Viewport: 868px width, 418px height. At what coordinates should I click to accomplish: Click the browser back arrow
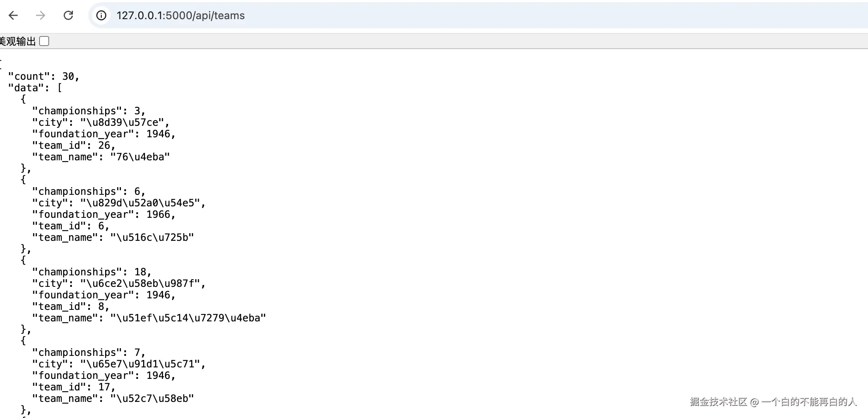13,15
